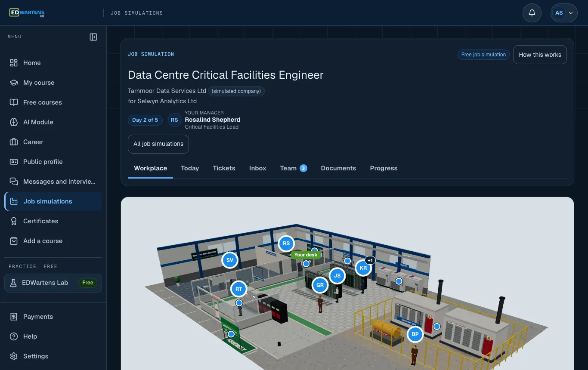Open the Settings gear icon
Screen dimensions: 588x370
click(14, 356)
